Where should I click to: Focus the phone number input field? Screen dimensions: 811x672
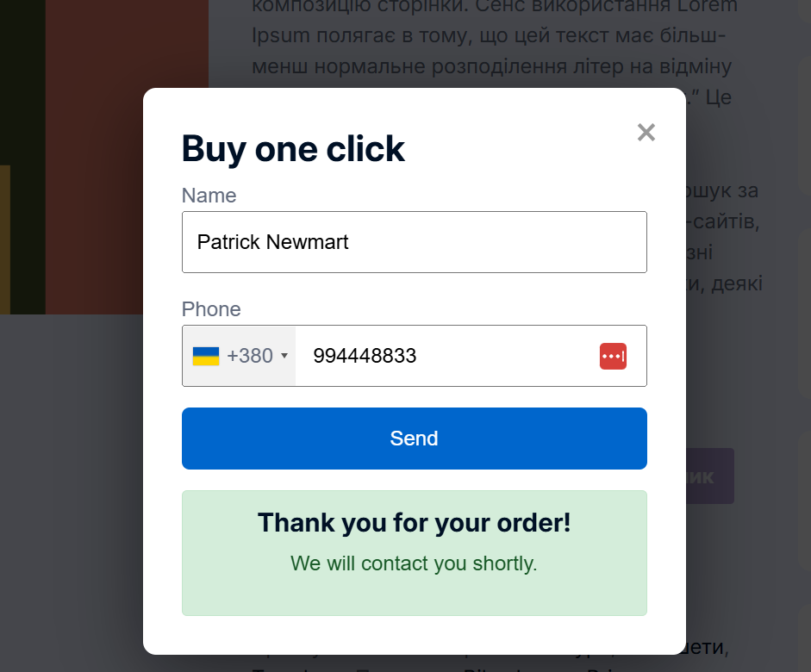[448, 356]
